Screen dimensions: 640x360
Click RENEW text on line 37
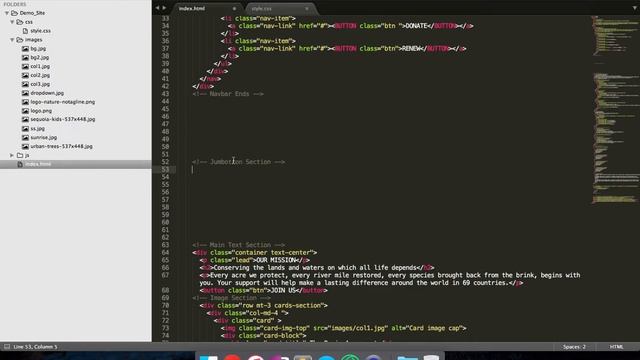pos(411,49)
